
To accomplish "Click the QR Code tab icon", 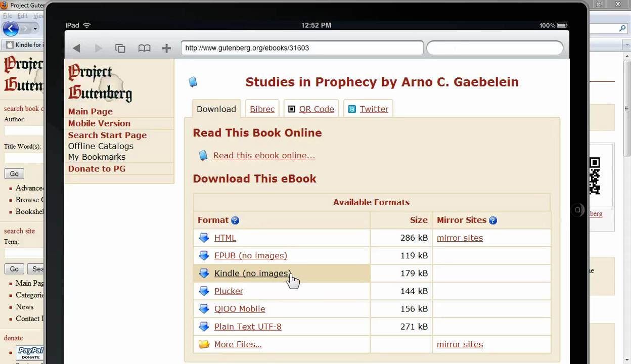I will [292, 109].
